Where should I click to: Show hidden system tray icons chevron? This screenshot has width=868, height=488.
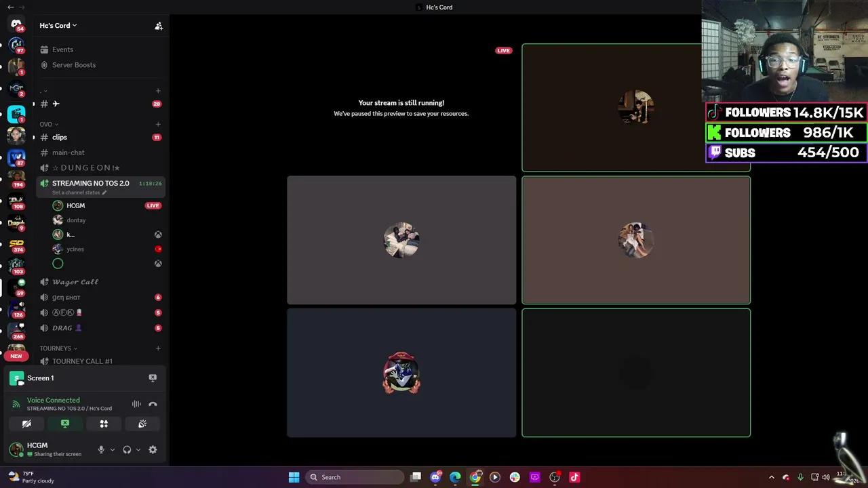[x=771, y=477]
